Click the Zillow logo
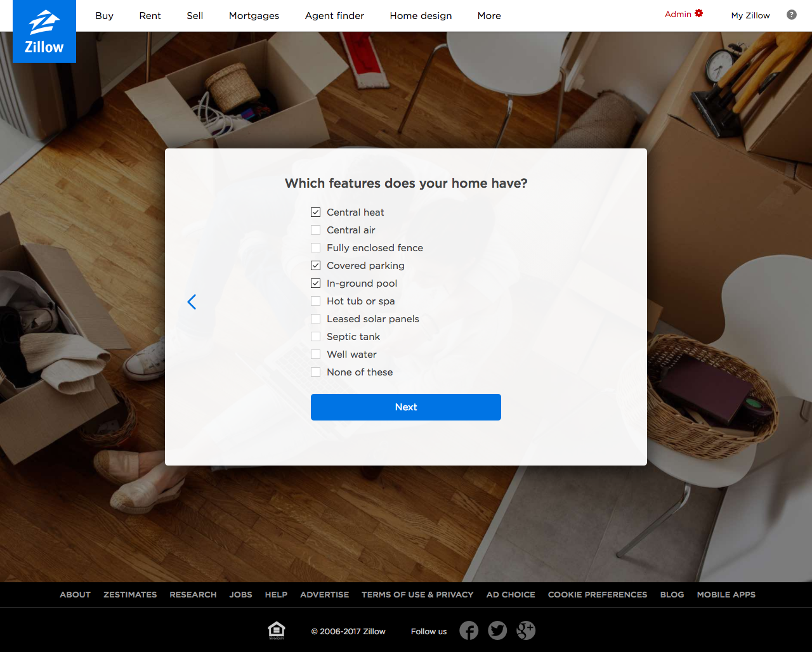 44,32
